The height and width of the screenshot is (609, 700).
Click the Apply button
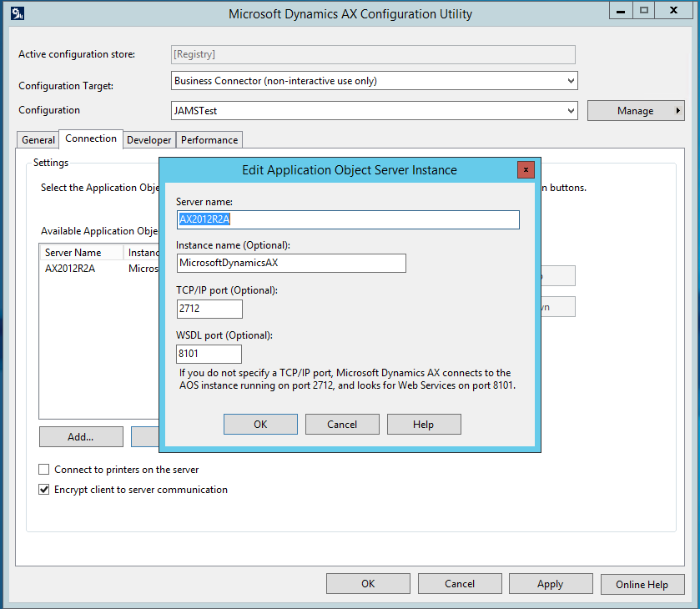550,584
